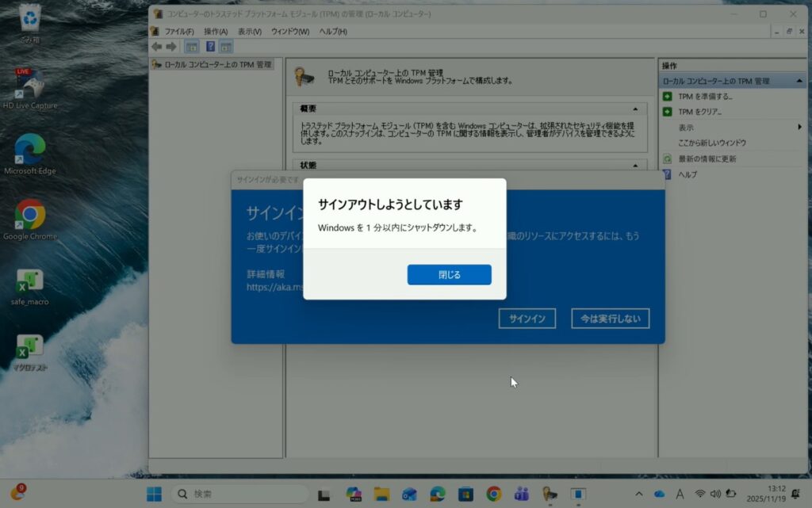Collapse the 状態 section
Image resolution: width=812 pixels, height=508 pixels.
click(634, 165)
